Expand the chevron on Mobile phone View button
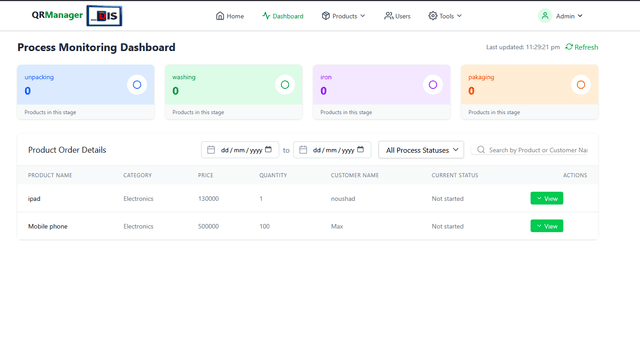This screenshot has height=364, width=640. [x=539, y=226]
